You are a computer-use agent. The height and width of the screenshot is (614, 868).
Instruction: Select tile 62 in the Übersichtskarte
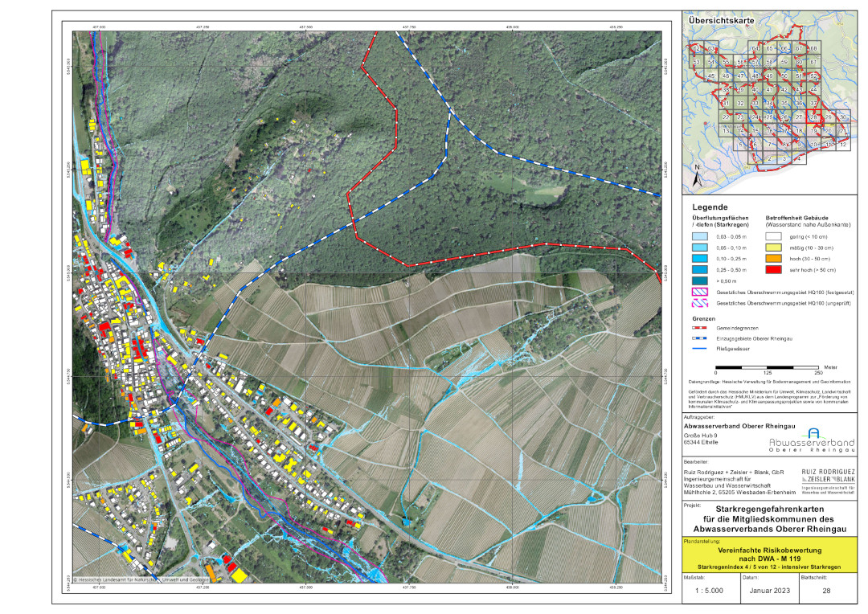pos(696,49)
